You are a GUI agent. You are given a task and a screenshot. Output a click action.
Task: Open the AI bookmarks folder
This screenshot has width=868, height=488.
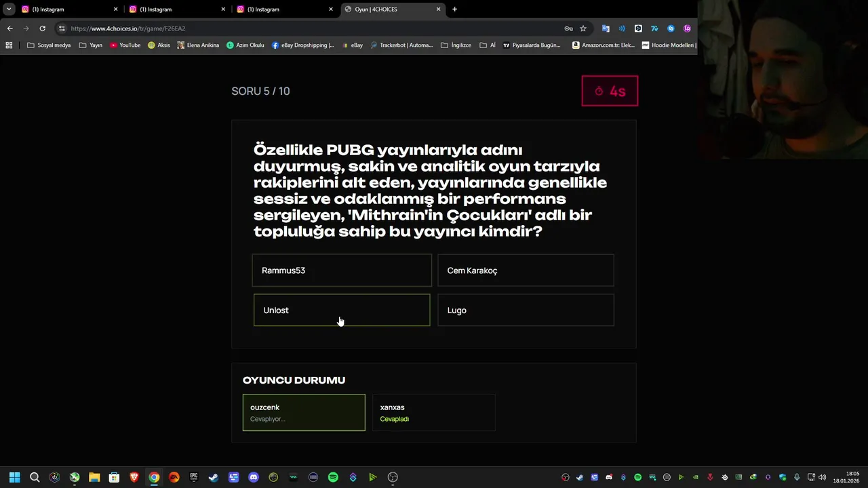click(488, 45)
